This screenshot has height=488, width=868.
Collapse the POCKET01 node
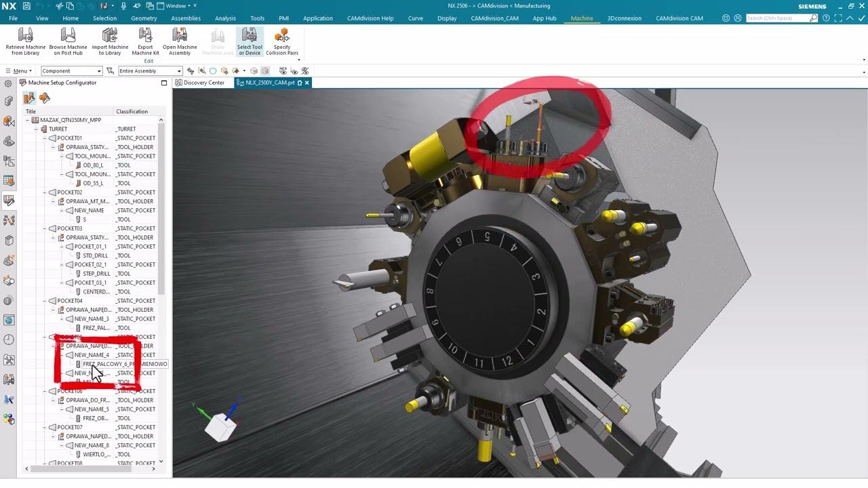tap(45, 138)
